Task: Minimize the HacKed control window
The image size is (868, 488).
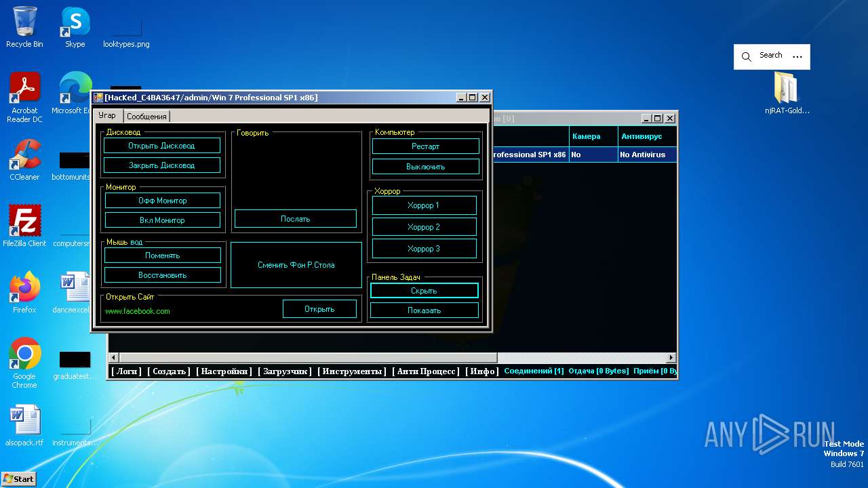Action: pos(461,98)
